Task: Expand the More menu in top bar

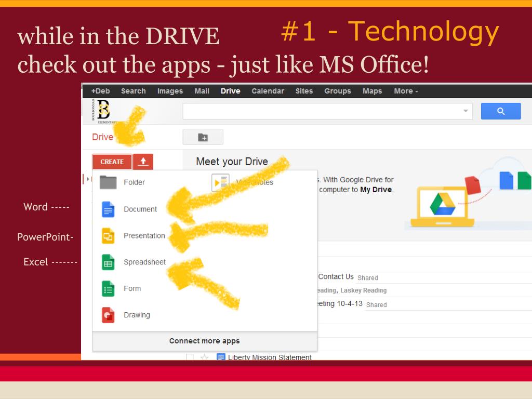Action: pos(406,91)
